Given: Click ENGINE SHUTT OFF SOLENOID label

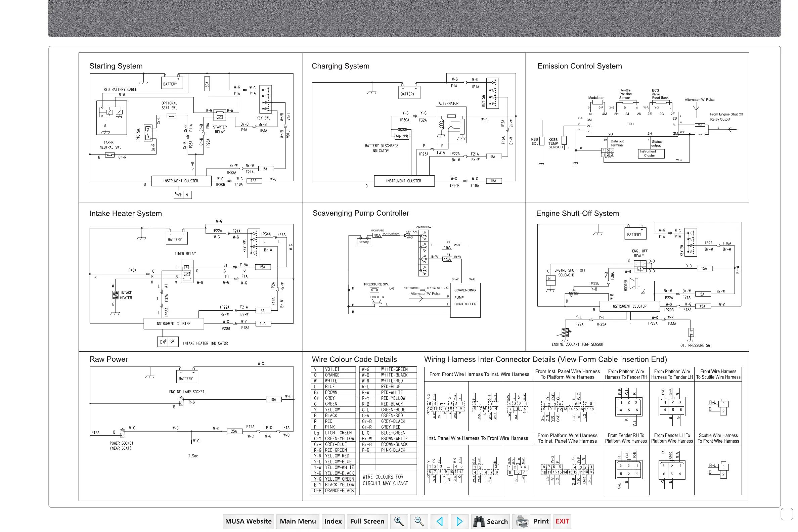Looking at the screenshot, I should tap(570, 273).
